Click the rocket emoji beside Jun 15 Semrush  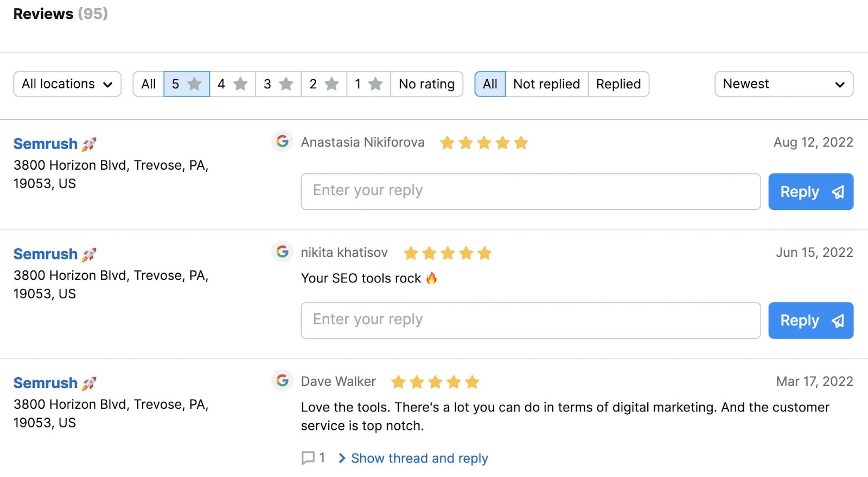coord(89,254)
